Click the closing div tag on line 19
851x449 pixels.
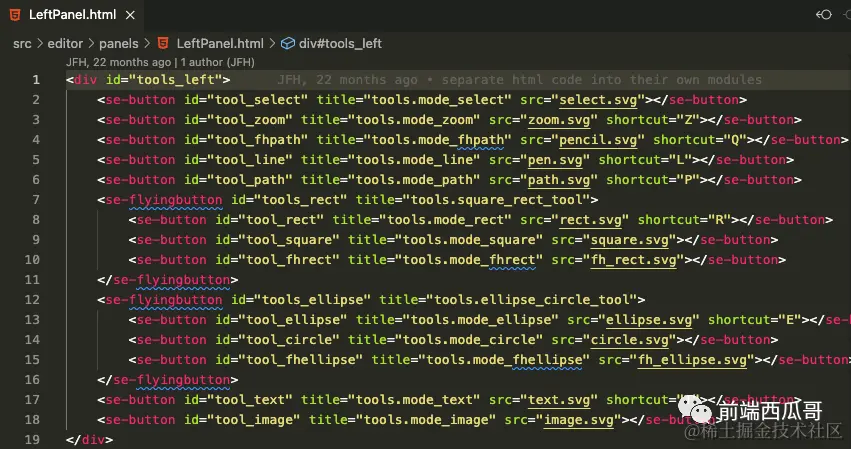pos(90,440)
